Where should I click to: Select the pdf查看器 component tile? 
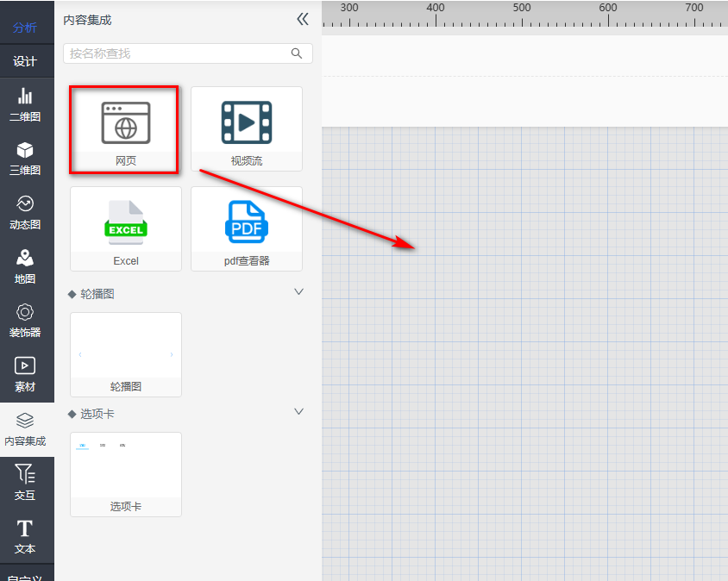247,228
